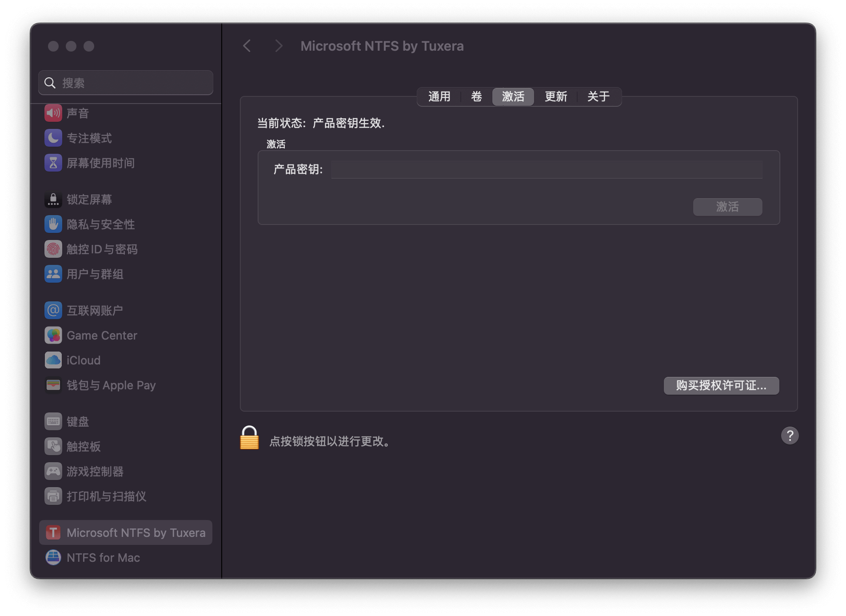
Task: Open the iCloud cloud icon
Action: pos(53,360)
